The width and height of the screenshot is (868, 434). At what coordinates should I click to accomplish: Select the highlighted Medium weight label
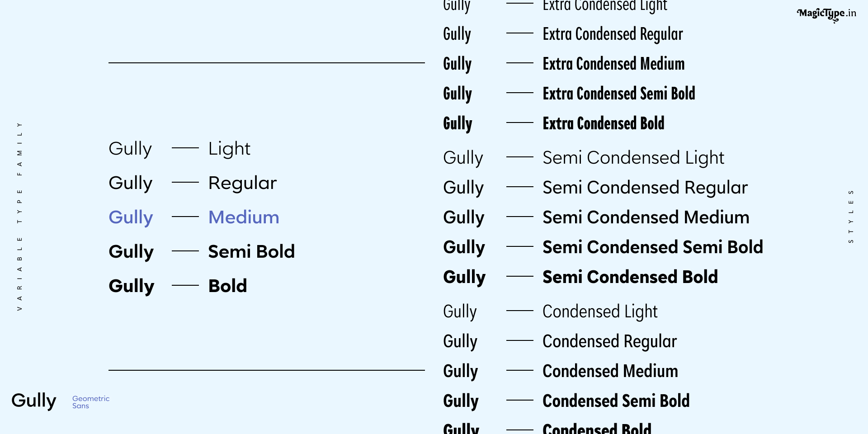point(244,217)
